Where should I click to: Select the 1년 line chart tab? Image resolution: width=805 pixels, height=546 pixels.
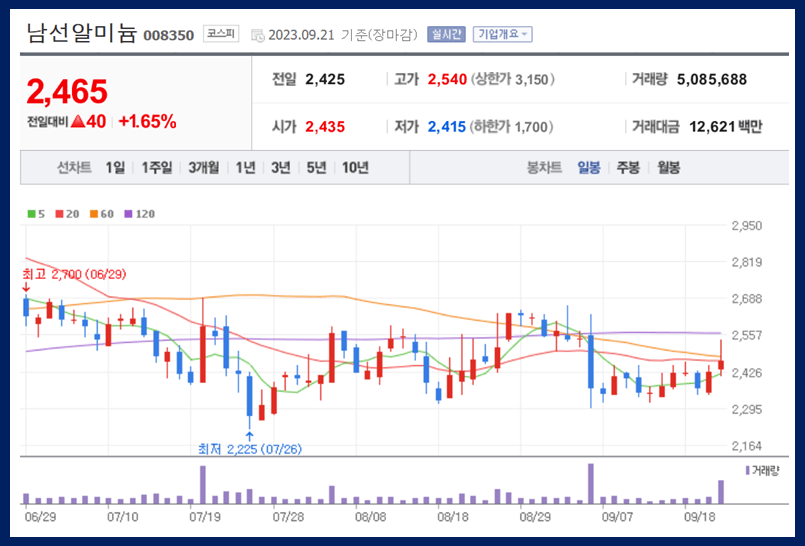245,168
